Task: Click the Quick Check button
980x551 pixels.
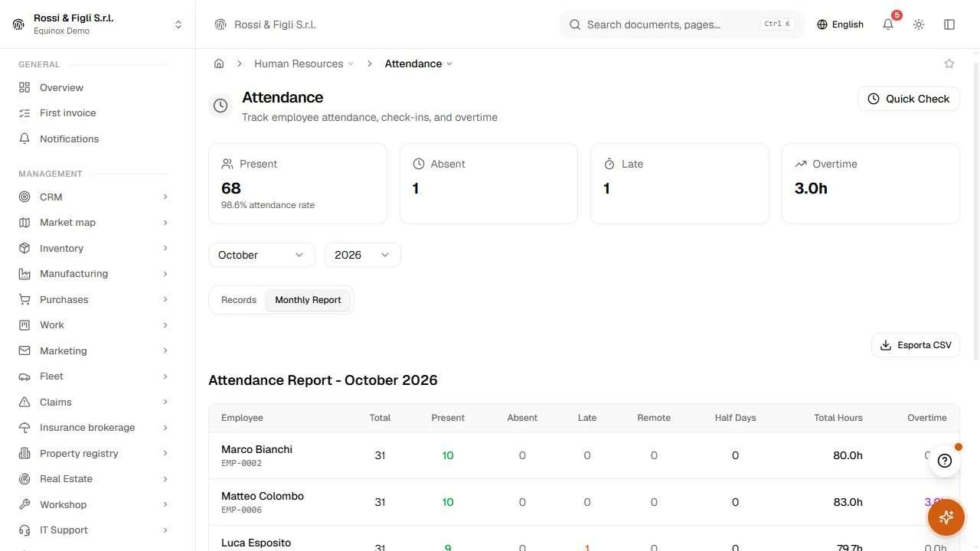Action: pos(909,99)
